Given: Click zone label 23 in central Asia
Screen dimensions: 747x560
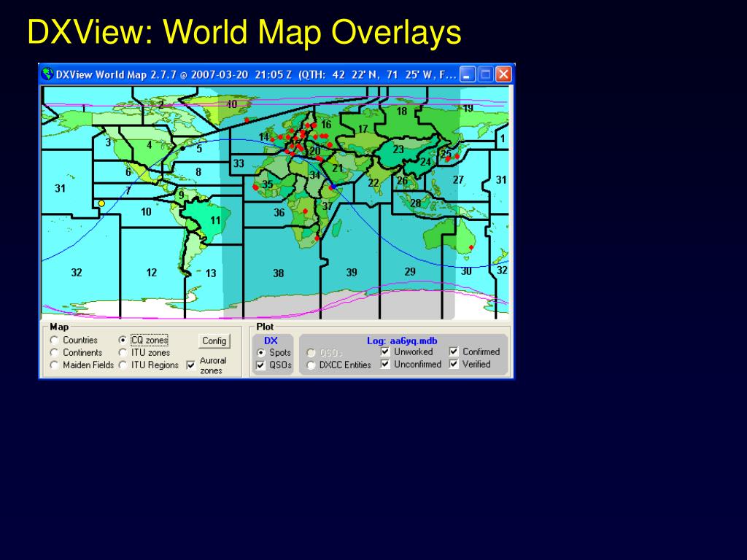Looking at the screenshot, I should coord(398,149).
